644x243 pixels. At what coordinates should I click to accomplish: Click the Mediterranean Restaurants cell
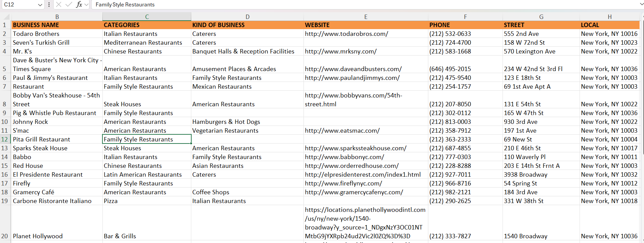[x=147, y=42]
